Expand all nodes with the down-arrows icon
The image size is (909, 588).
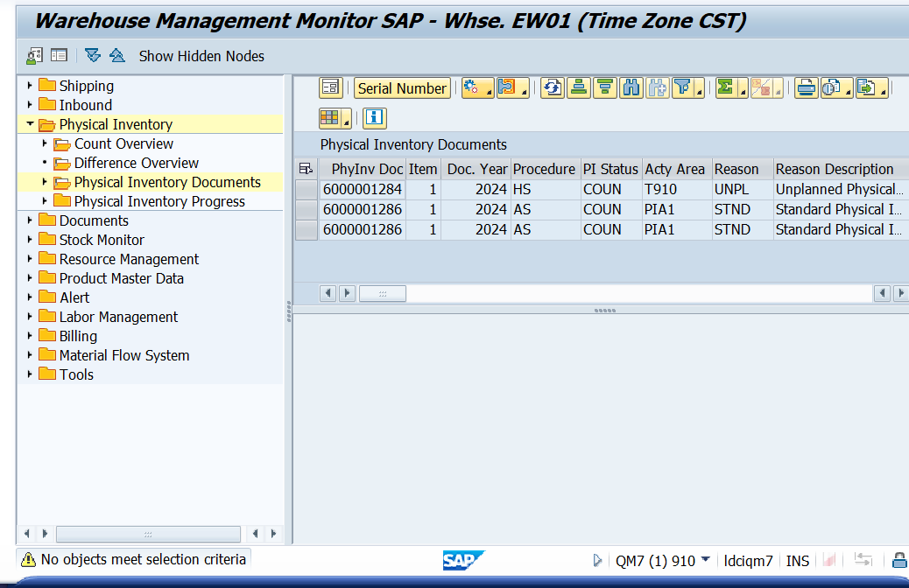click(x=93, y=56)
